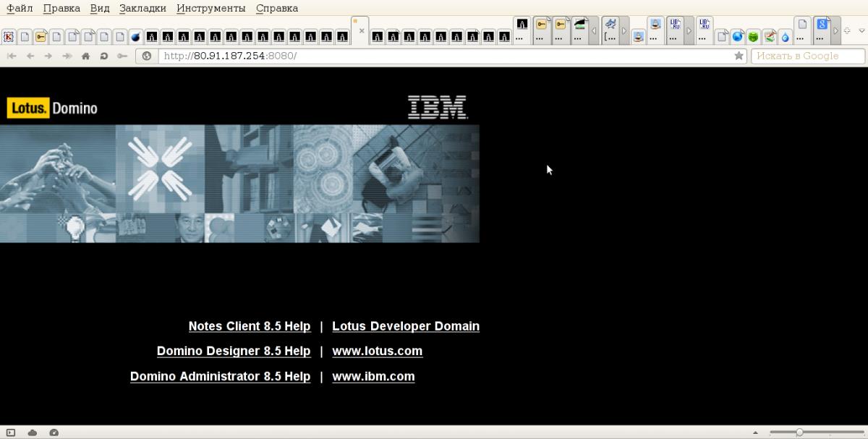
Task: Expand tab group arrow after the Google tab
Action: (835, 31)
